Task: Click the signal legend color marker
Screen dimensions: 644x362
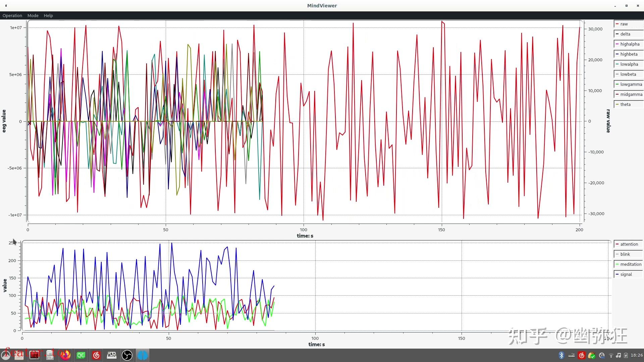Action: click(617, 274)
